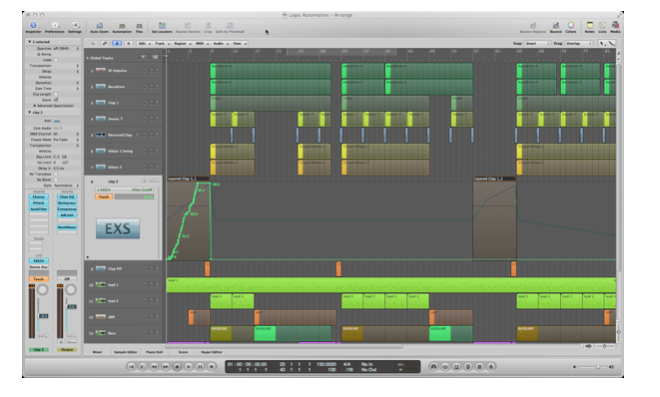Open the Edit local menu

(x=144, y=43)
